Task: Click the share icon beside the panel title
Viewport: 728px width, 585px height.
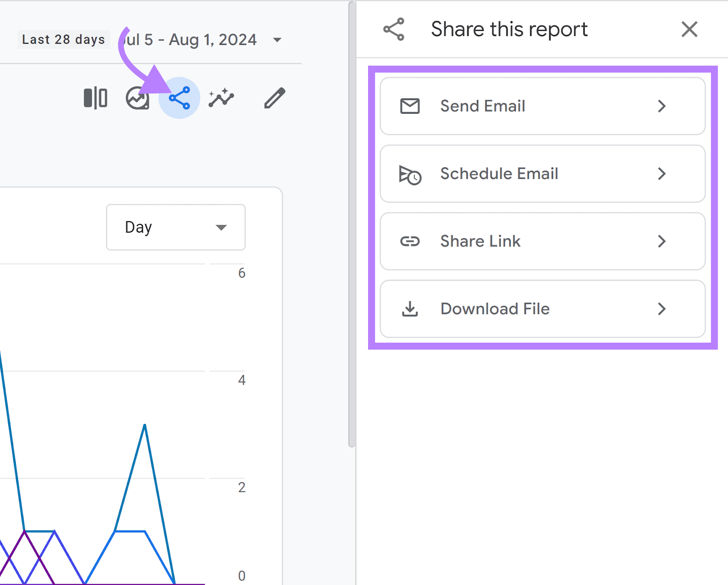Action: click(394, 29)
